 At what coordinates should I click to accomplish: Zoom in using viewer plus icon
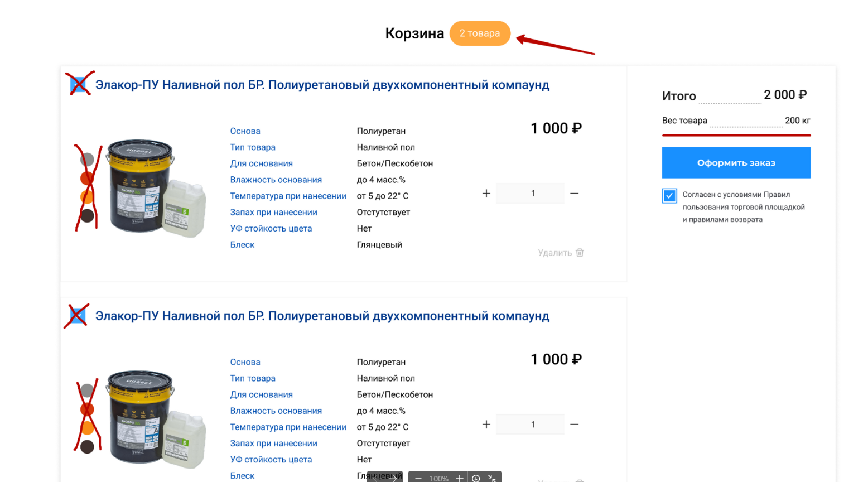(459, 478)
